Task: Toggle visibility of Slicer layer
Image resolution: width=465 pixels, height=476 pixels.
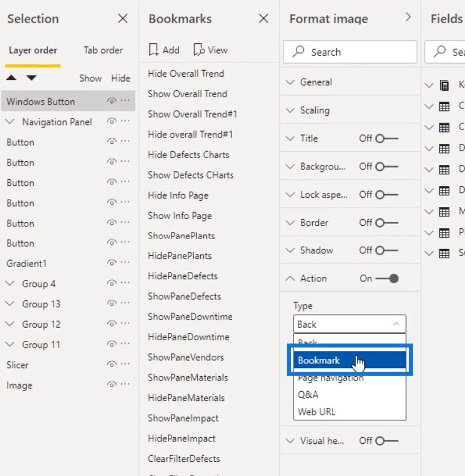Action: pyautogui.click(x=112, y=364)
